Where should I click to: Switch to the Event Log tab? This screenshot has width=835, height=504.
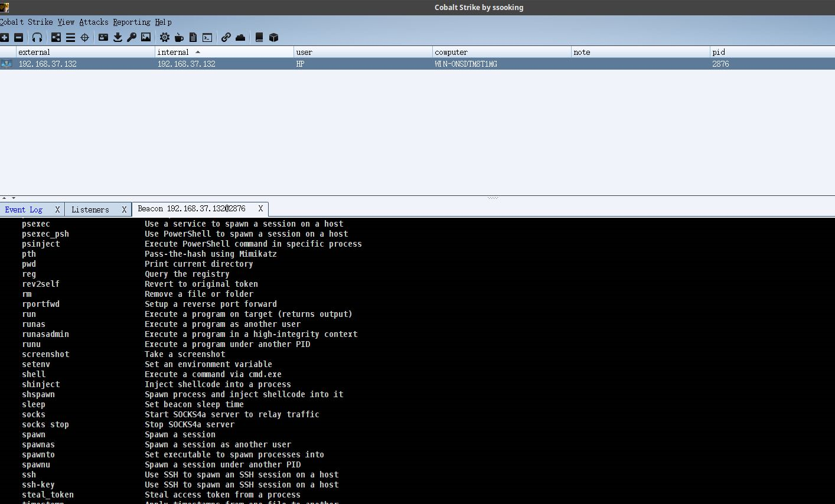coord(24,210)
